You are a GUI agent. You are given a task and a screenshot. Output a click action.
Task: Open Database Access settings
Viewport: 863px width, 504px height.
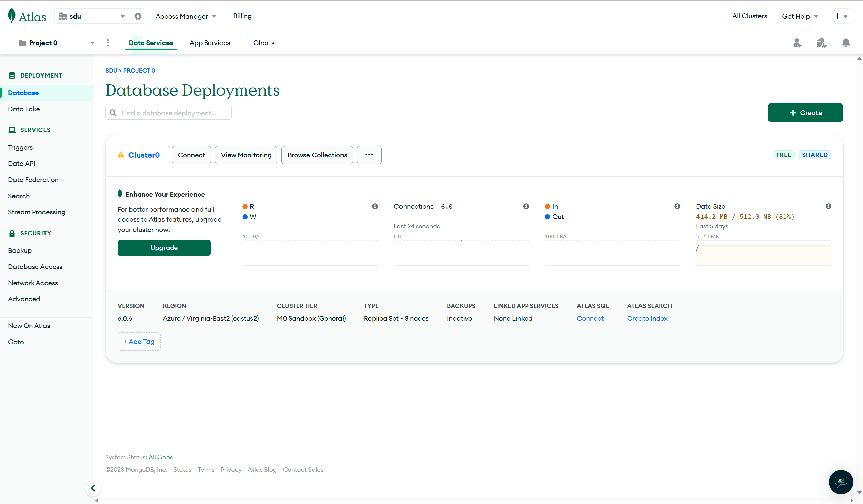(x=35, y=266)
